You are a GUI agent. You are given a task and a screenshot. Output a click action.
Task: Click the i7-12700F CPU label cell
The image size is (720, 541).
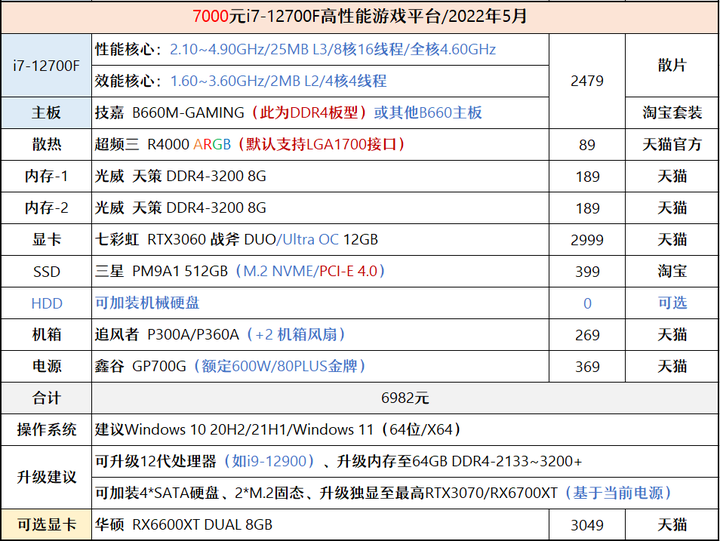[46, 65]
